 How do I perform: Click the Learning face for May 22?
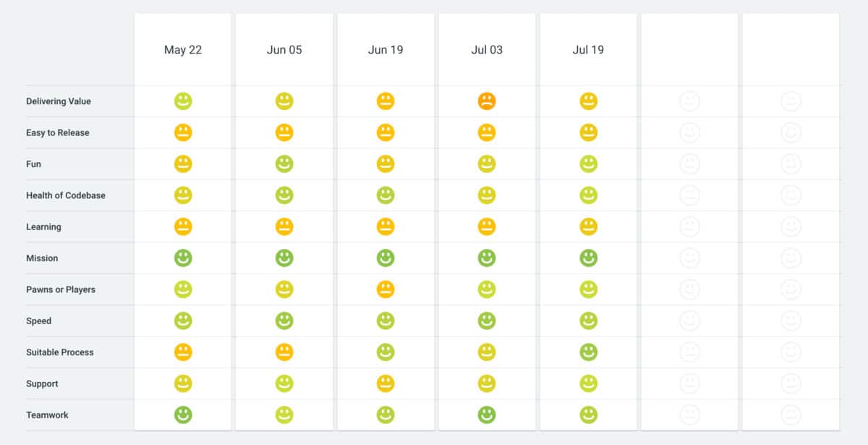point(183,226)
